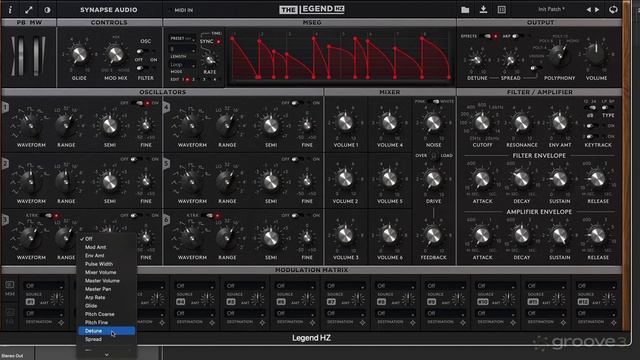Go to next patch with right arrow

pos(597,9)
